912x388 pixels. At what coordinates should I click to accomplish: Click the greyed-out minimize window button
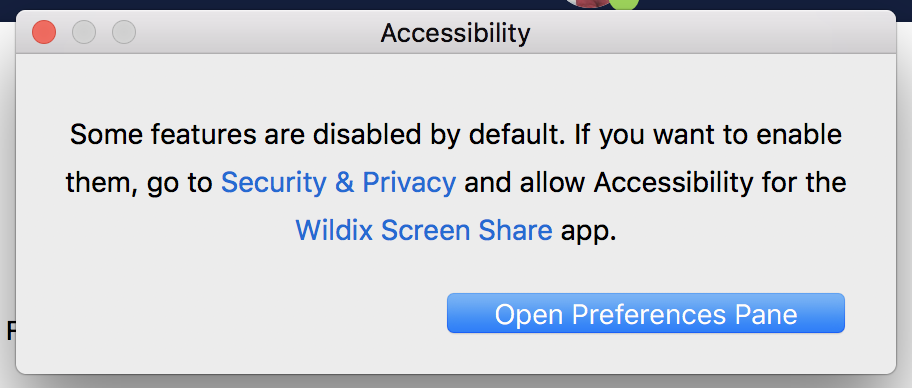tap(84, 32)
